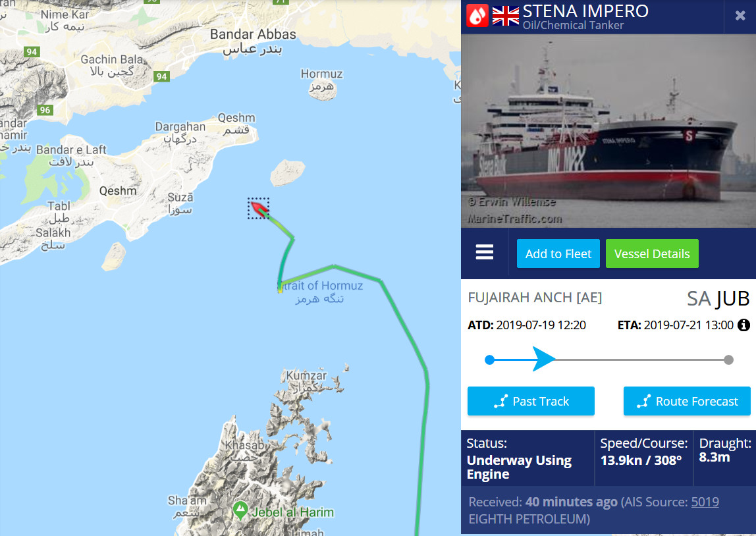This screenshot has width=756, height=536.
Task: Show the Route Forecast
Action: (x=687, y=401)
